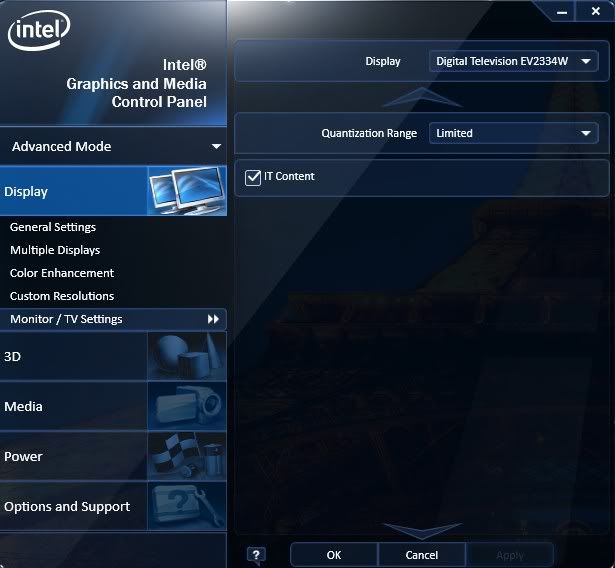
Task: Minimize the control panel window
Action: (562, 12)
